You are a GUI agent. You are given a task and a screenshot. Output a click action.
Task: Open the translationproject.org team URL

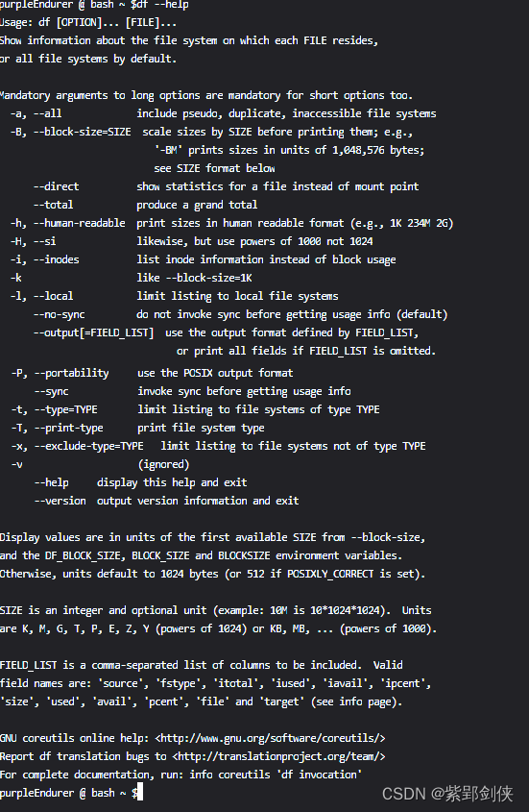click(278, 756)
